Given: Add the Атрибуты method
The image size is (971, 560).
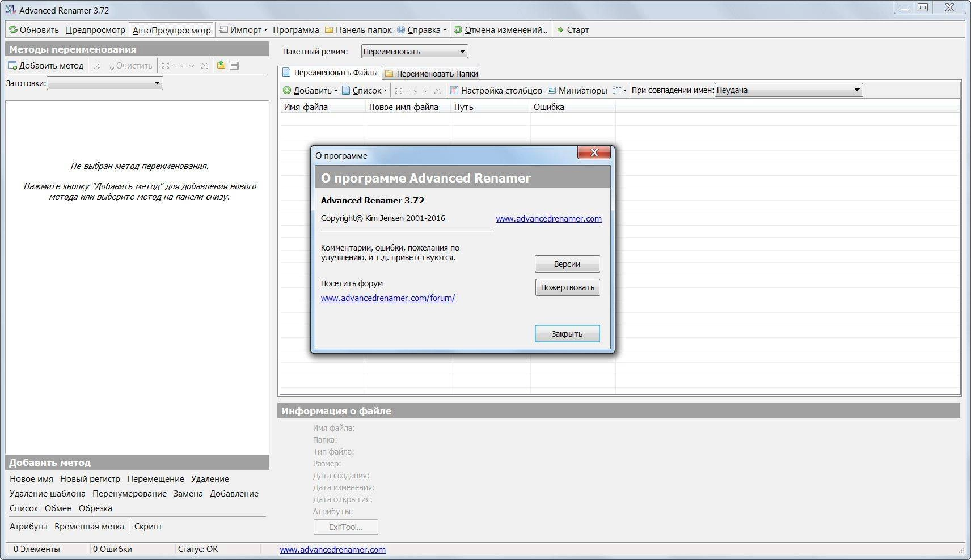Looking at the screenshot, I should 28,527.
